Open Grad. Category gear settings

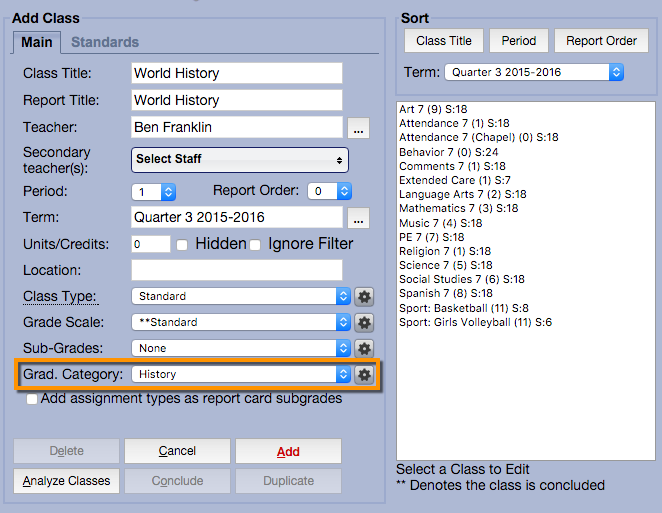[364, 374]
